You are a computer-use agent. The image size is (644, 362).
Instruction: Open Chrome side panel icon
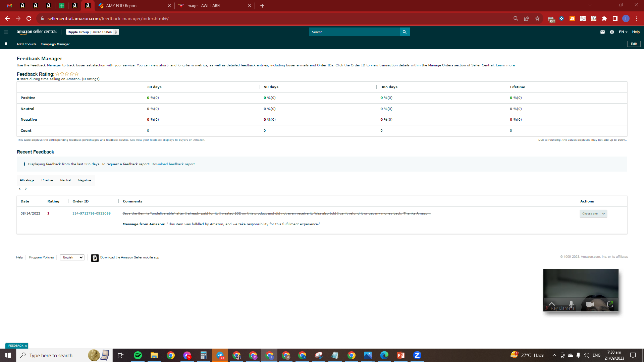[615, 19]
